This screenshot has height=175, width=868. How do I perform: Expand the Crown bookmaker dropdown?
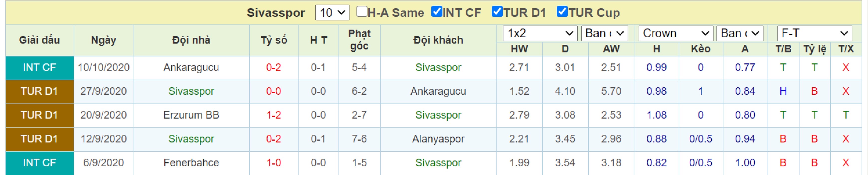pos(676,33)
